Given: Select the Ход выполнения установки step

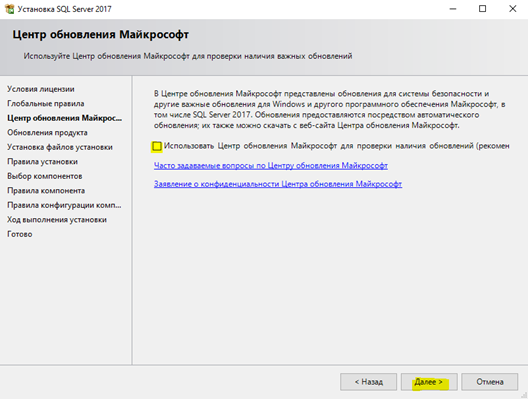Looking at the screenshot, I should 57,220.
